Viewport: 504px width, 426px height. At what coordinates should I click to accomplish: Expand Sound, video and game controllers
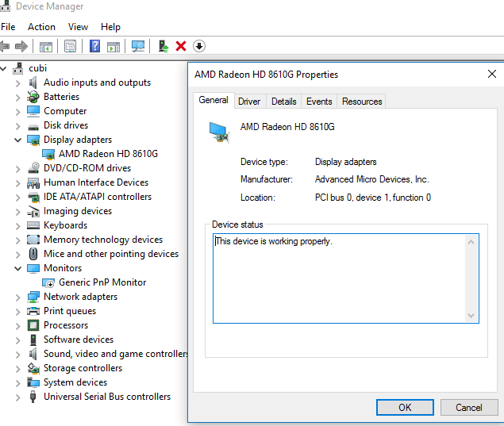coord(18,355)
